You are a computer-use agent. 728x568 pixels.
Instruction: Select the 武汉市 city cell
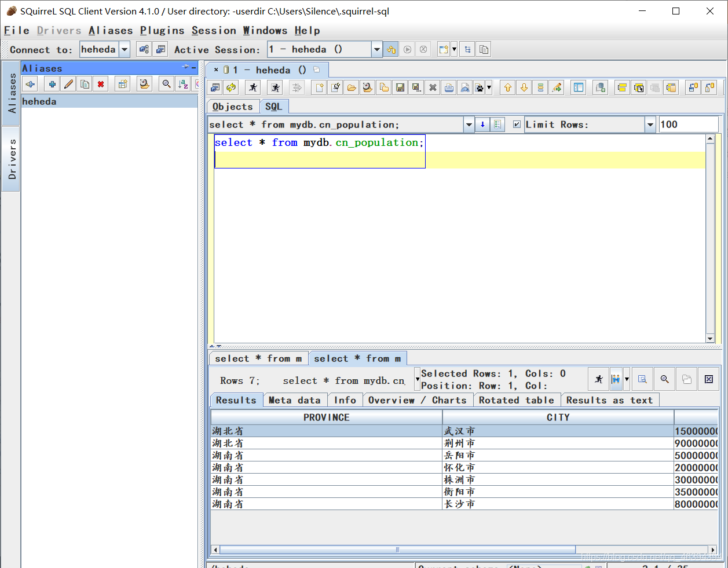[x=558, y=431]
